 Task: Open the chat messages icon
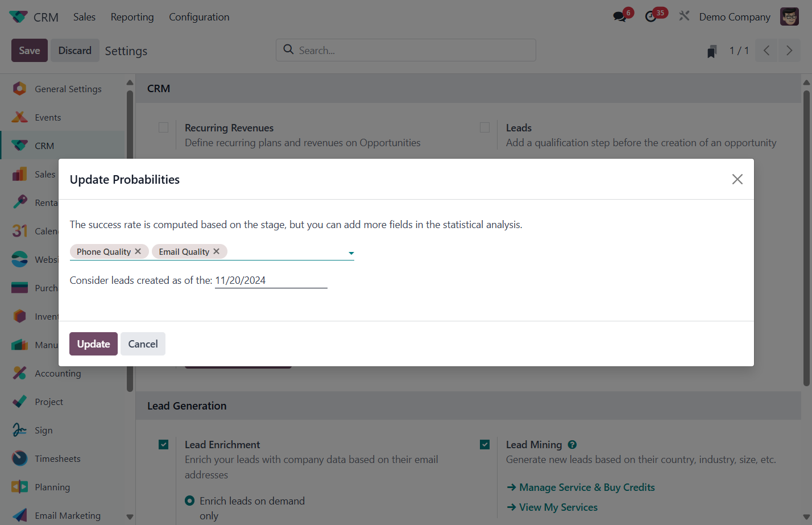click(x=620, y=16)
